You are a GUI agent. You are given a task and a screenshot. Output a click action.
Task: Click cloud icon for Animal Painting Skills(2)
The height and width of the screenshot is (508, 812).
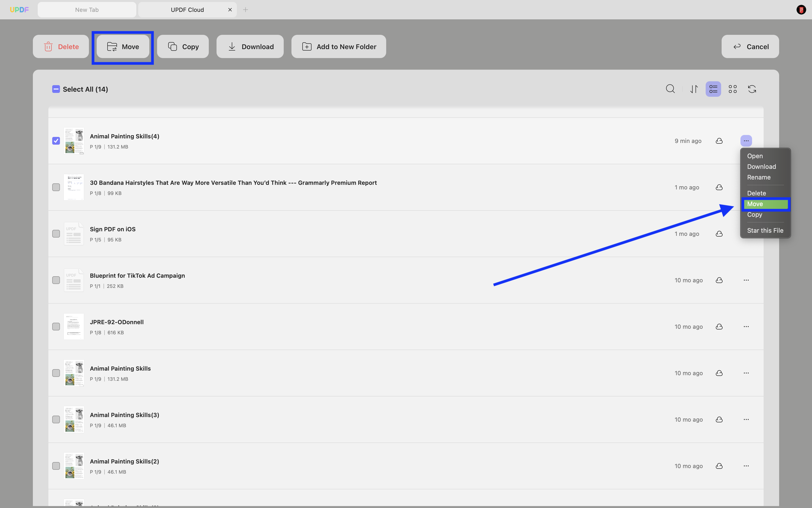coord(719,466)
